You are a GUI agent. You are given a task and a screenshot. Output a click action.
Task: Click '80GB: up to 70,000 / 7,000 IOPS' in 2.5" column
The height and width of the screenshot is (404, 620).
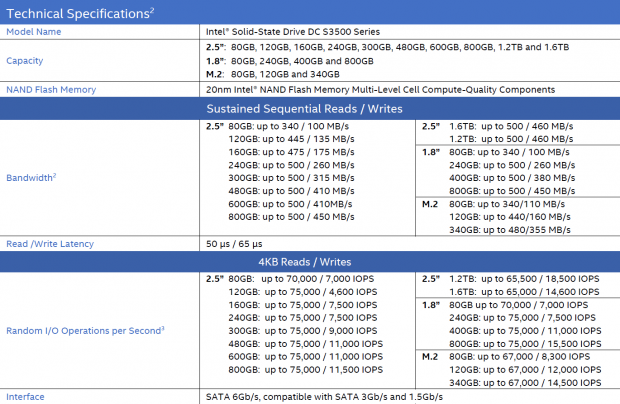(301, 279)
